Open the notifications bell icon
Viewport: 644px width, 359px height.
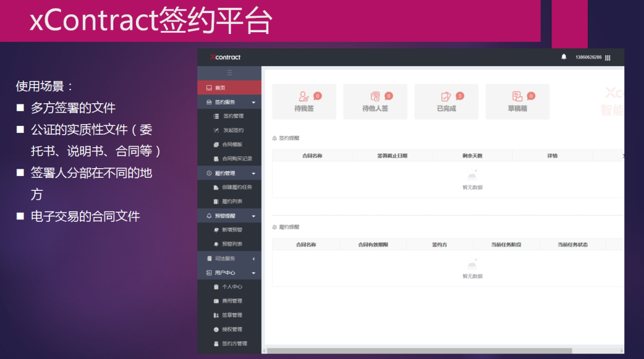[x=564, y=57]
